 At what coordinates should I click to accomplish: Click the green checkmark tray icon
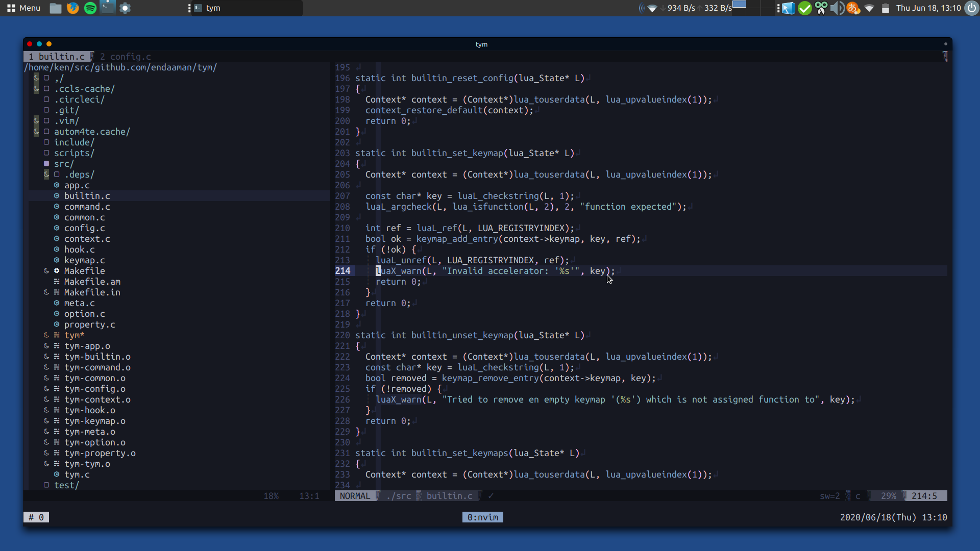click(805, 8)
